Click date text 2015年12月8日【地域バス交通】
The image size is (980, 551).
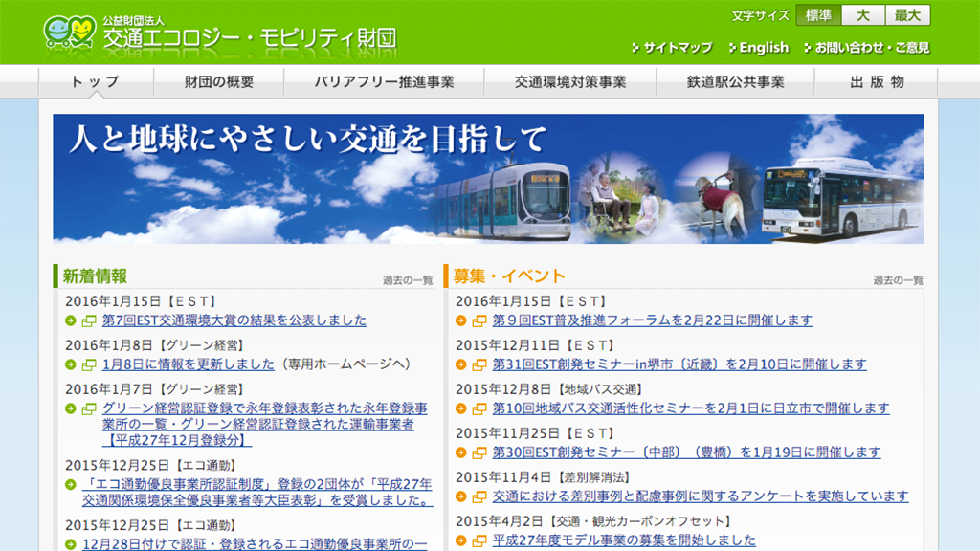point(550,390)
